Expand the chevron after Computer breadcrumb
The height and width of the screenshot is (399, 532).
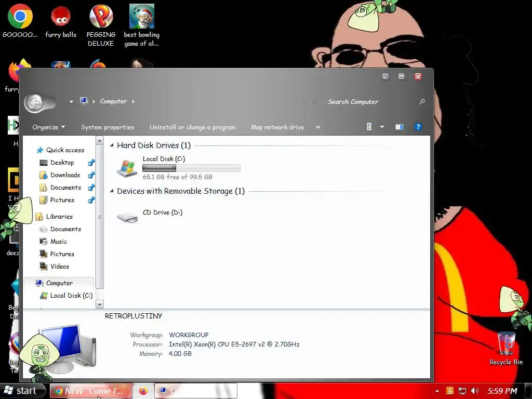point(133,101)
